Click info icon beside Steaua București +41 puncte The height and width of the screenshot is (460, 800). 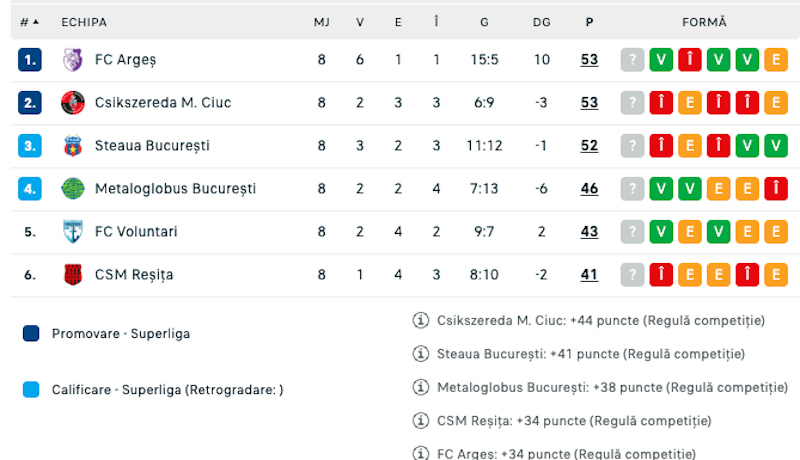tap(421, 353)
